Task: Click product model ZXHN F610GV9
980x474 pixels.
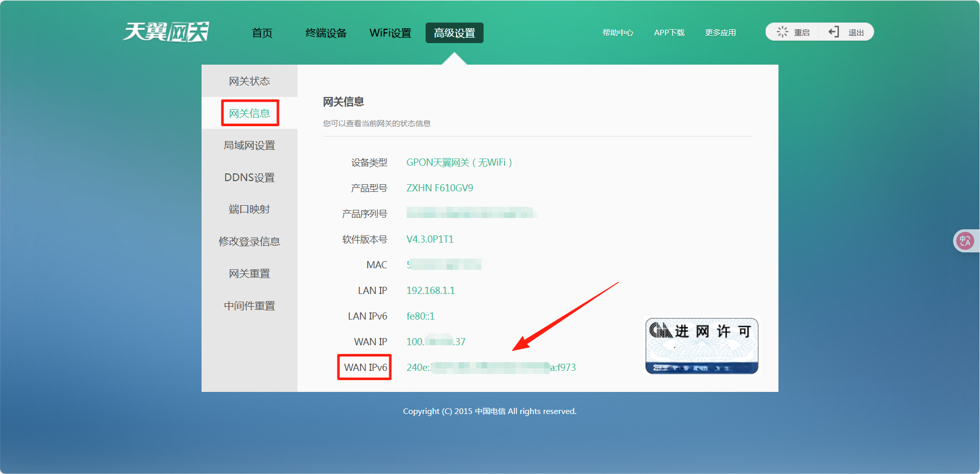Action: (439, 188)
